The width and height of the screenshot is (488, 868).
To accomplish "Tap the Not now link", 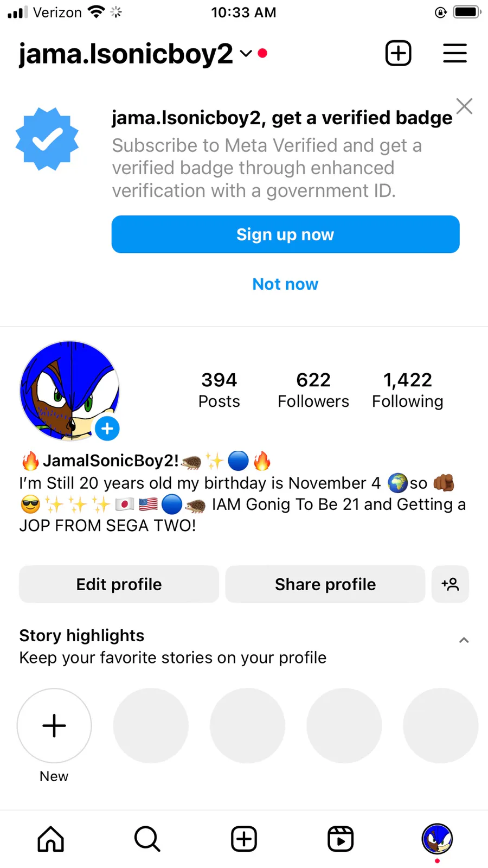I will (285, 284).
